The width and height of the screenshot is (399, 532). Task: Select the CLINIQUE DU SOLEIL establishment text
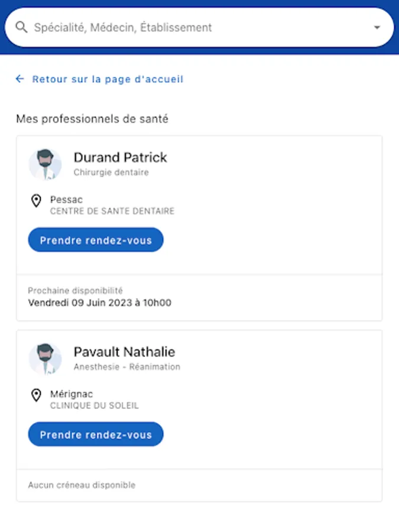pyautogui.click(x=95, y=406)
